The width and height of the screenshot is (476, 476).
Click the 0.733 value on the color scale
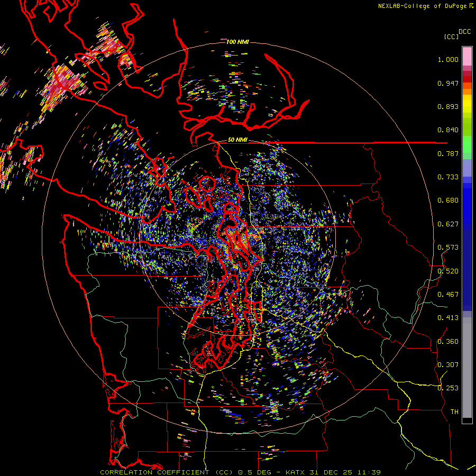pos(448,177)
